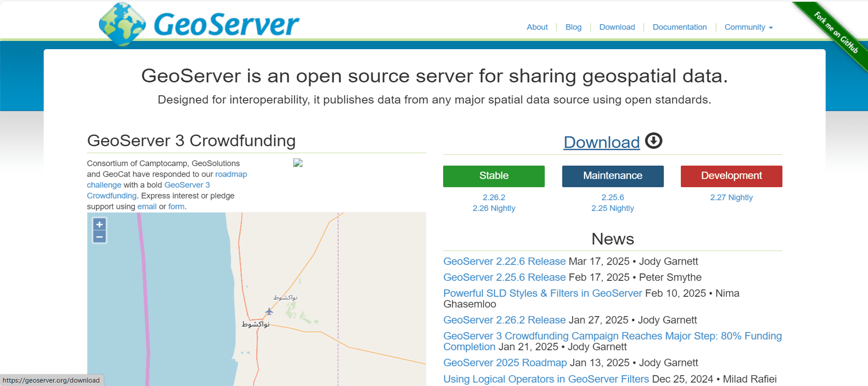Click the Stable release button

click(x=494, y=176)
